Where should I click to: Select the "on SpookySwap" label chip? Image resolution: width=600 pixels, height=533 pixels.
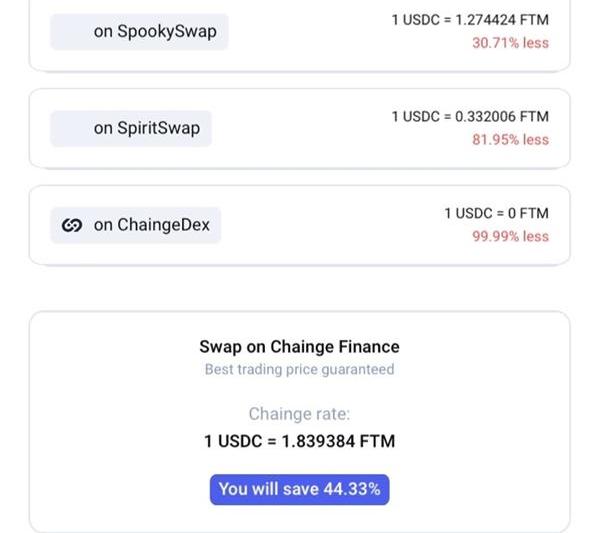134,31
